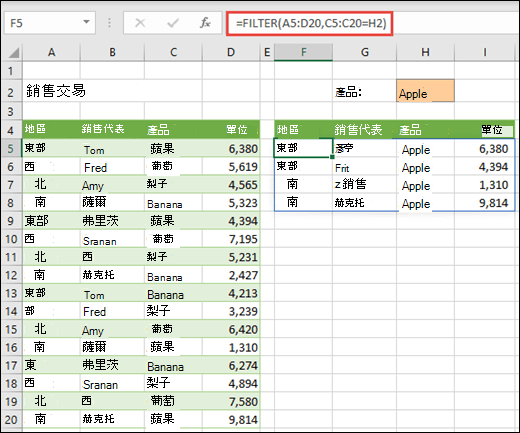Click the 6,274 cell in row 17
Image resolution: width=520 pixels, height=433 pixels.
click(x=231, y=365)
